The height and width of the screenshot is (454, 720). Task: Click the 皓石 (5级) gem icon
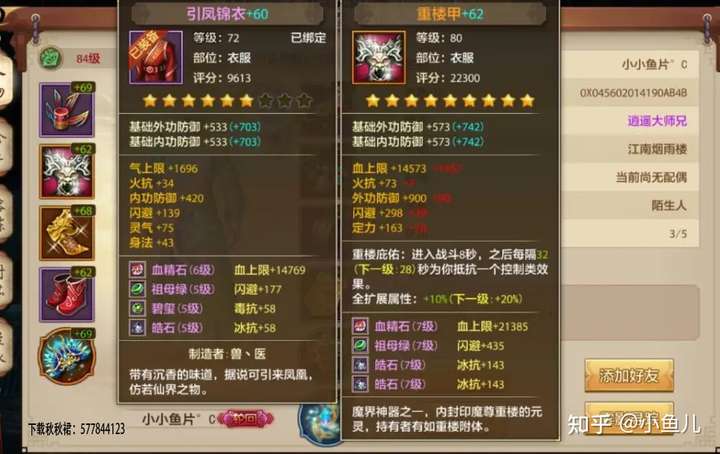pyautogui.click(x=137, y=328)
